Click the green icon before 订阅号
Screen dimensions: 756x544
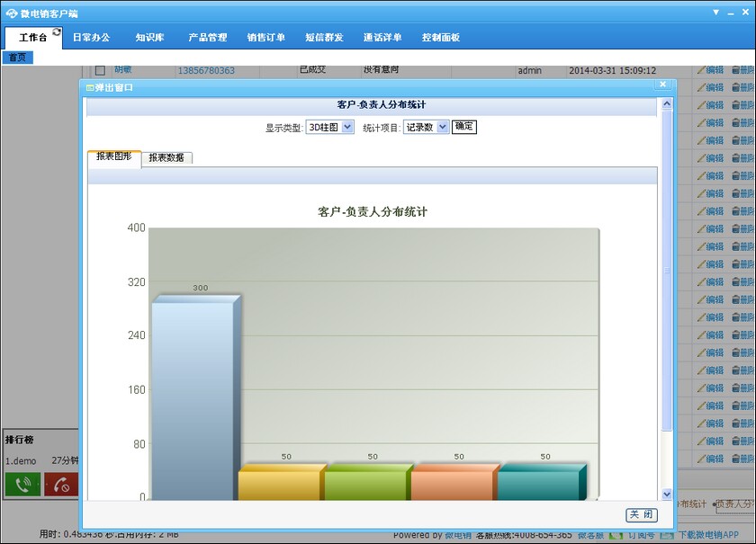pyautogui.click(x=616, y=535)
